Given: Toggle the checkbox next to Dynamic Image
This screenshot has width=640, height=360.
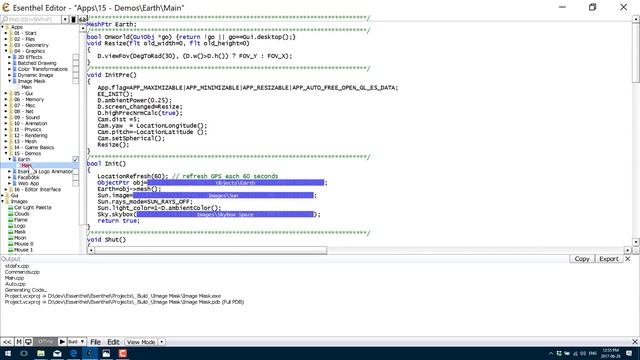Looking at the screenshot, I should [76, 75].
